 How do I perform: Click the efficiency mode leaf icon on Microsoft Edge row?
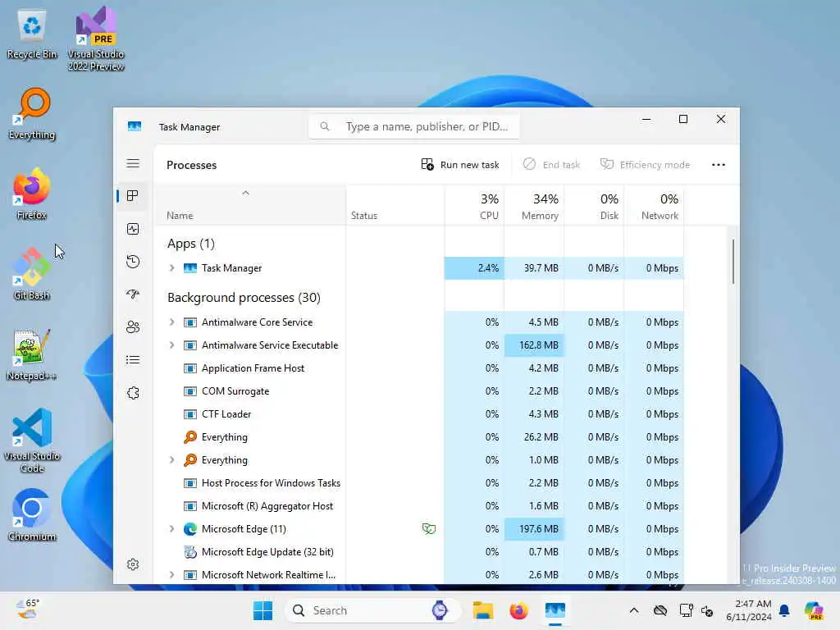[x=428, y=529]
